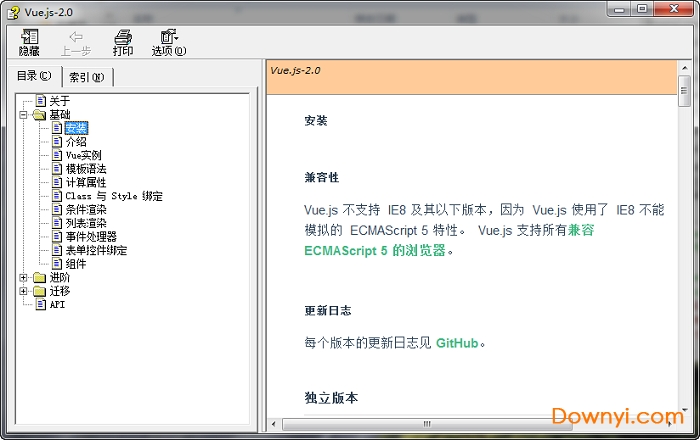Click the page icon beside 组件
This screenshot has height=440, width=700.
[57, 264]
